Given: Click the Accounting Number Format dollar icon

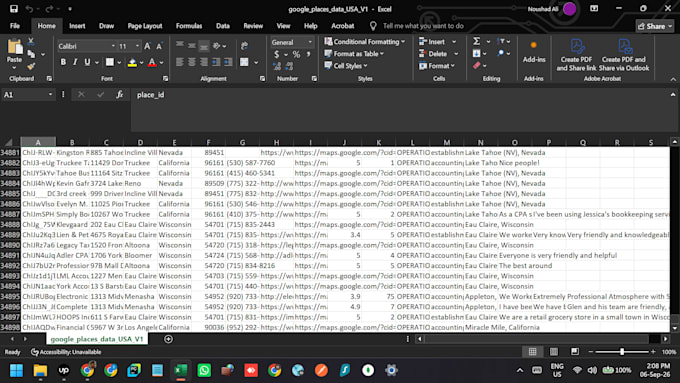Looking at the screenshot, I should point(277,55).
